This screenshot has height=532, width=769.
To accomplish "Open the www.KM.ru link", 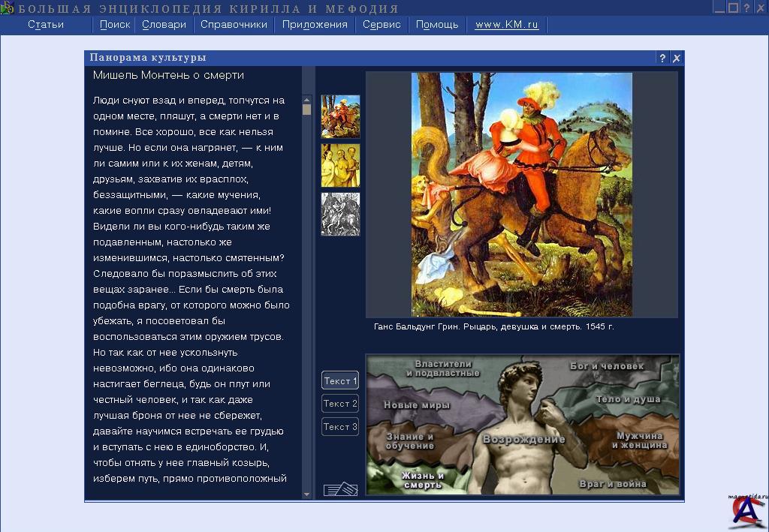I will pos(507,25).
